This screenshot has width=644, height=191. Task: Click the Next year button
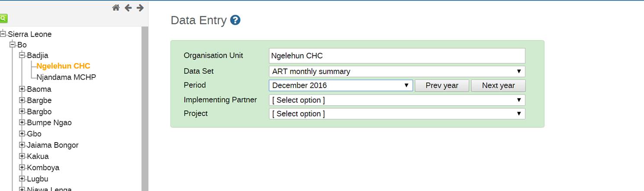(498, 85)
